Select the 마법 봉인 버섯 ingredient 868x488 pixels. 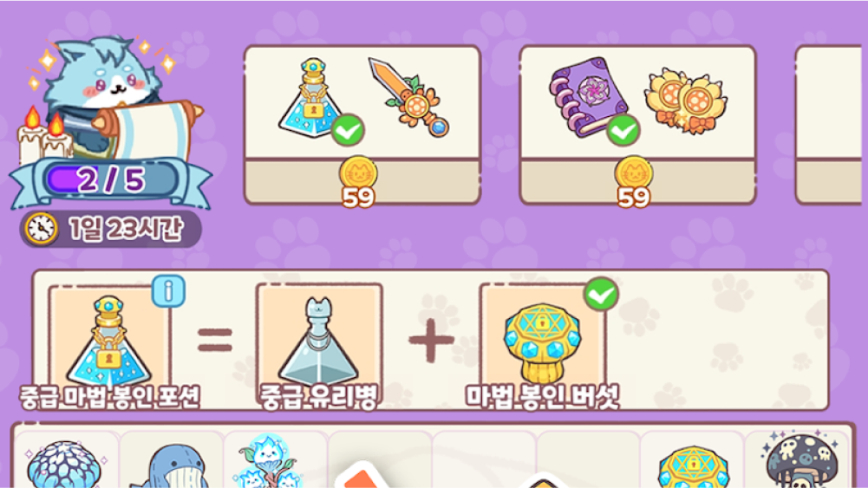click(543, 346)
